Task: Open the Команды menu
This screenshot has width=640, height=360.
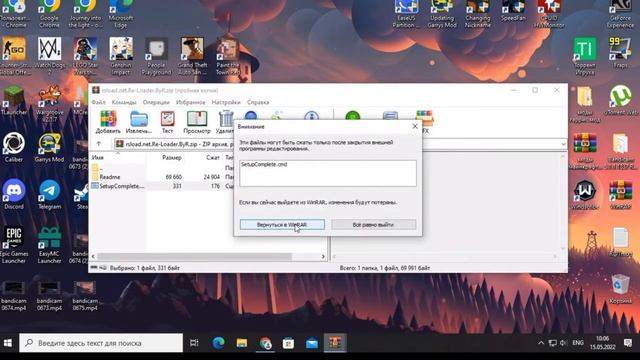Action: coord(124,102)
